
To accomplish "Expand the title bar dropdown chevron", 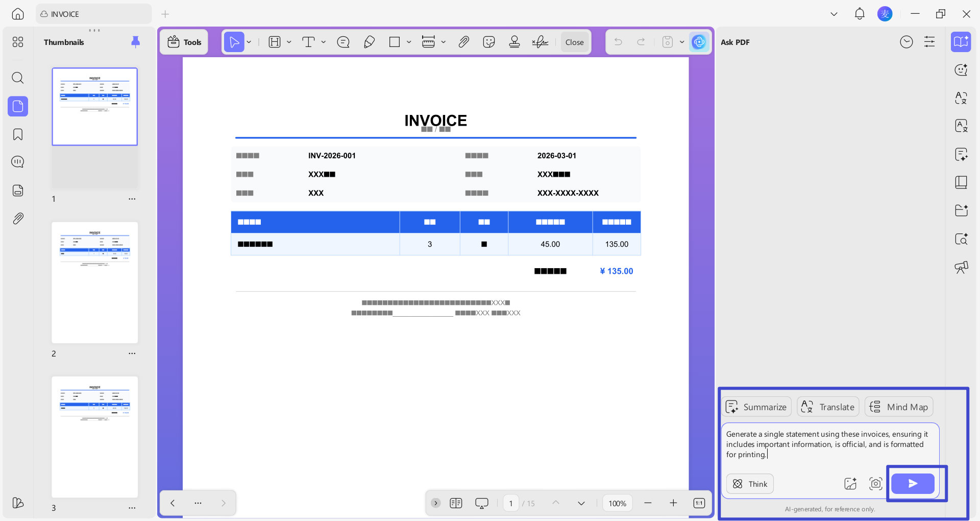I will 834,14.
